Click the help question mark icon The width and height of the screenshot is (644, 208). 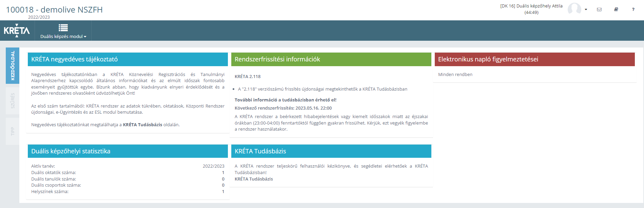click(x=633, y=10)
